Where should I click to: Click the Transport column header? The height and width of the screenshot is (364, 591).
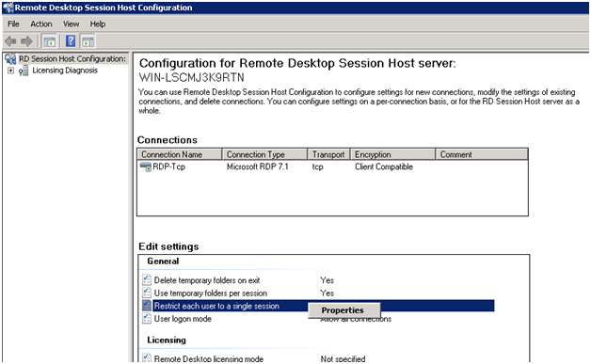(x=329, y=154)
